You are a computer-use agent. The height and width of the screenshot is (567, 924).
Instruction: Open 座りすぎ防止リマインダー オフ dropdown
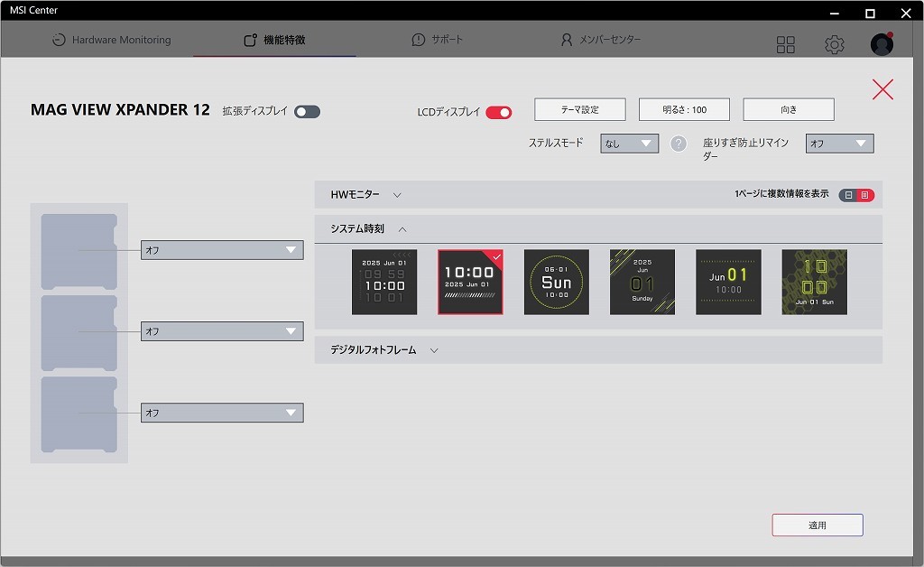click(840, 144)
